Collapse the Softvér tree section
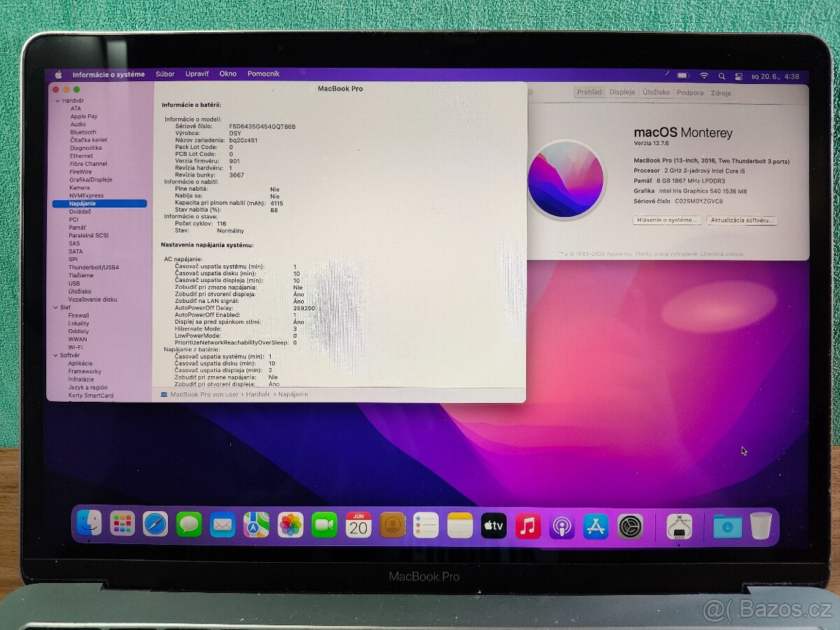The height and width of the screenshot is (630, 840). click(x=57, y=355)
